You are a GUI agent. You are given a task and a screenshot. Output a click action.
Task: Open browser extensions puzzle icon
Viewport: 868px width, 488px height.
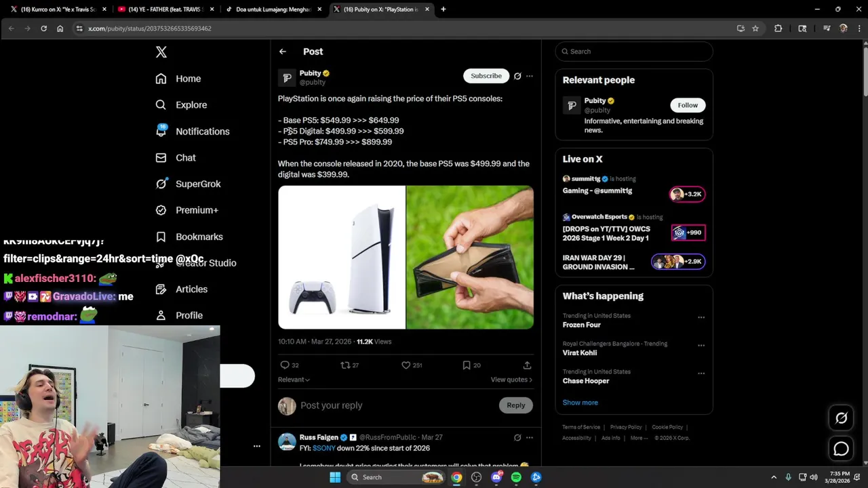pyautogui.click(x=778, y=28)
